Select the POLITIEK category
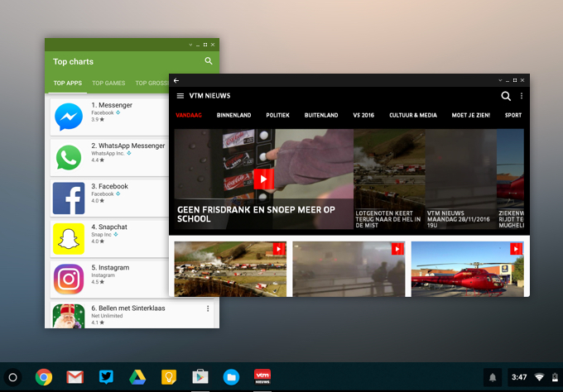This screenshot has height=392, width=563. [277, 115]
